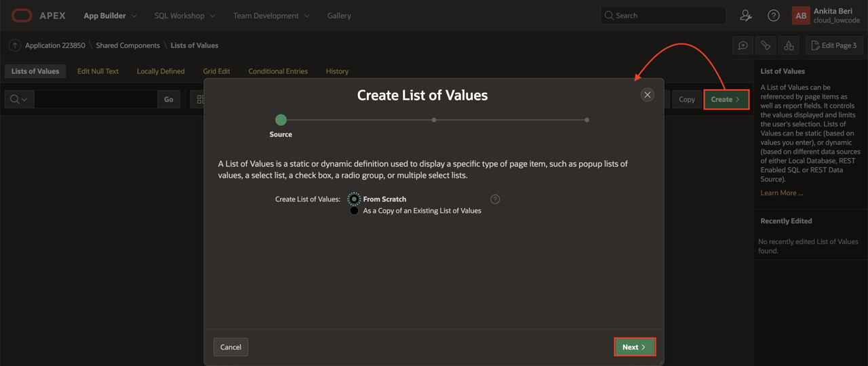Image resolution: width=868 pixels, height=366 pixels.
Task: Select As a Copy of Existing option
Action: point(354,211)
